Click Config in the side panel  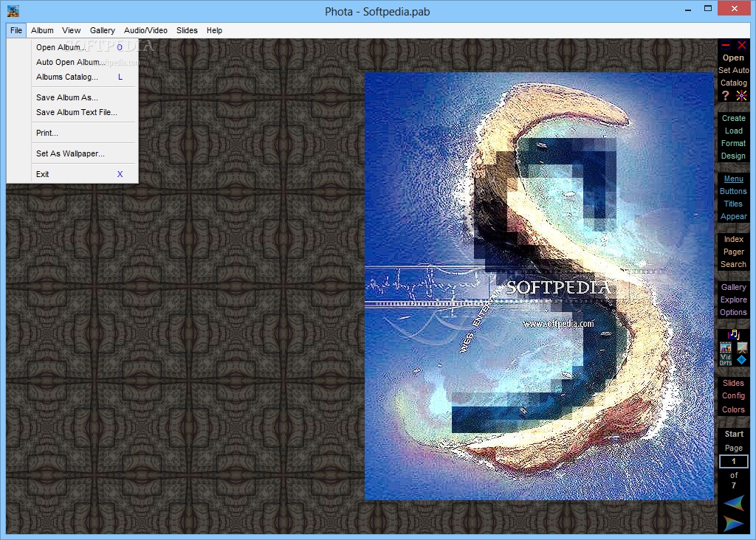[x=733, y=395]
